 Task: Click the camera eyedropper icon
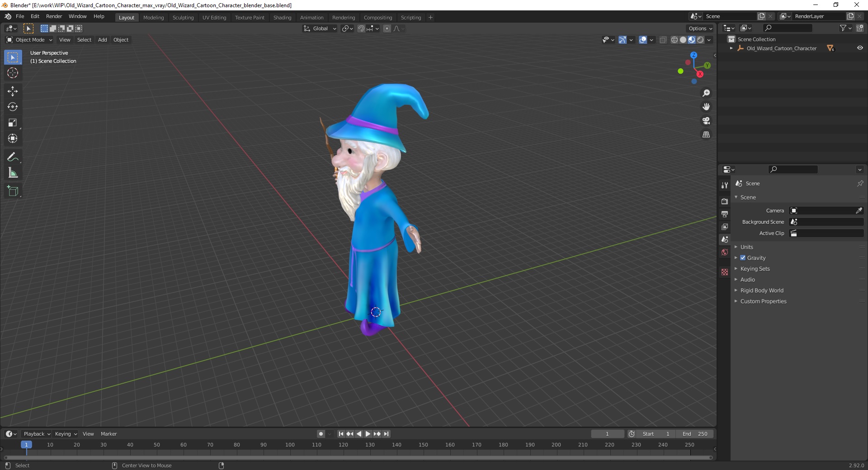point(859,211)
